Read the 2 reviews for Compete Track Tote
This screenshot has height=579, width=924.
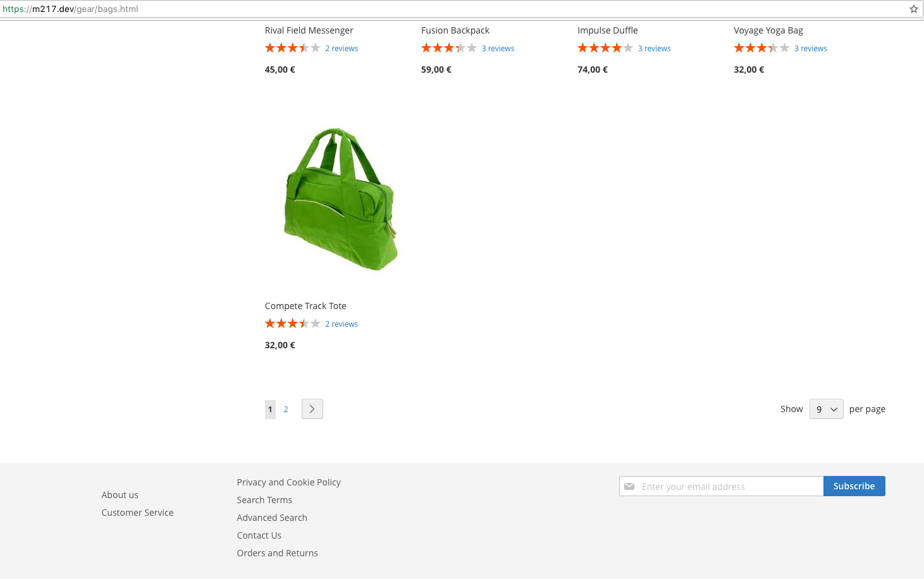(342, 324)
